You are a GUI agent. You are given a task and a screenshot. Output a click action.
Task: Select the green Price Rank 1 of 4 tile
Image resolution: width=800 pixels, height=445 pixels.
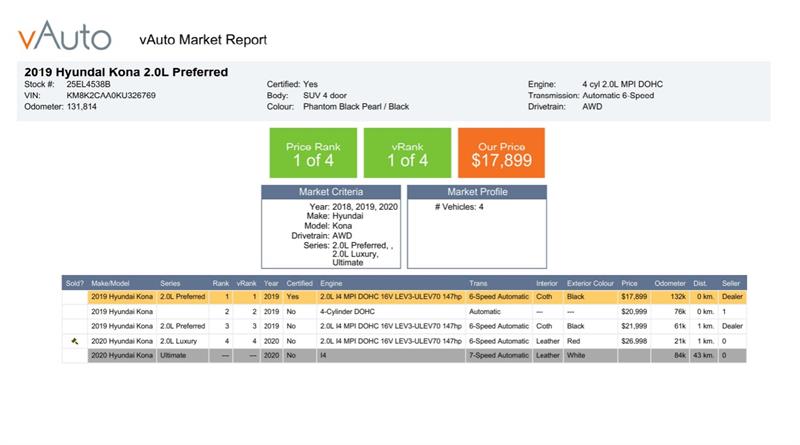[x=313, y=153]
